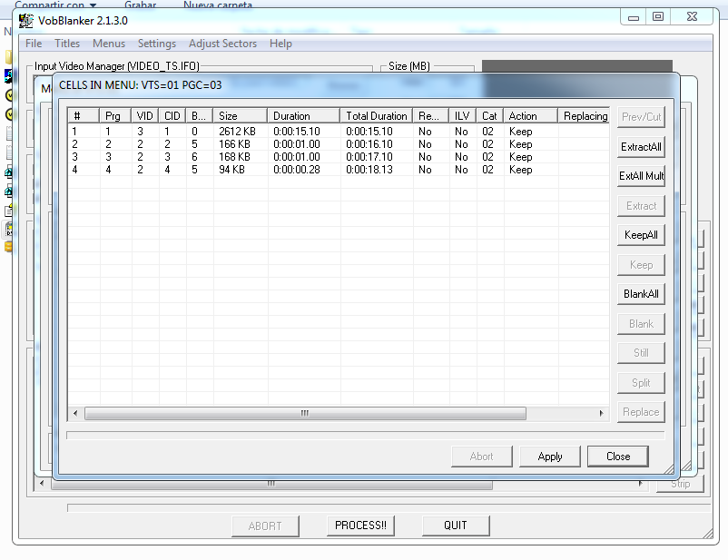Open the Titles menu
Screen dimensions: 728x560
coord(67,44)
